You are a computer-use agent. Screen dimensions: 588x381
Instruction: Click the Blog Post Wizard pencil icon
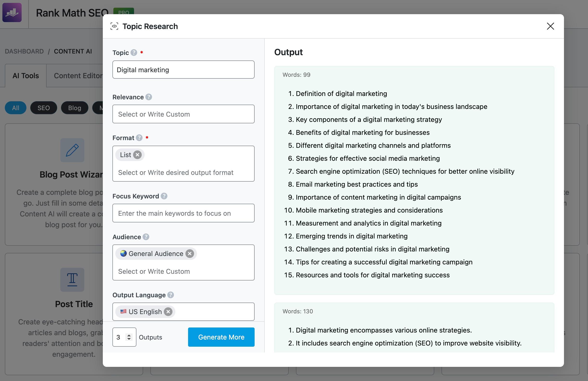(72, 150)
